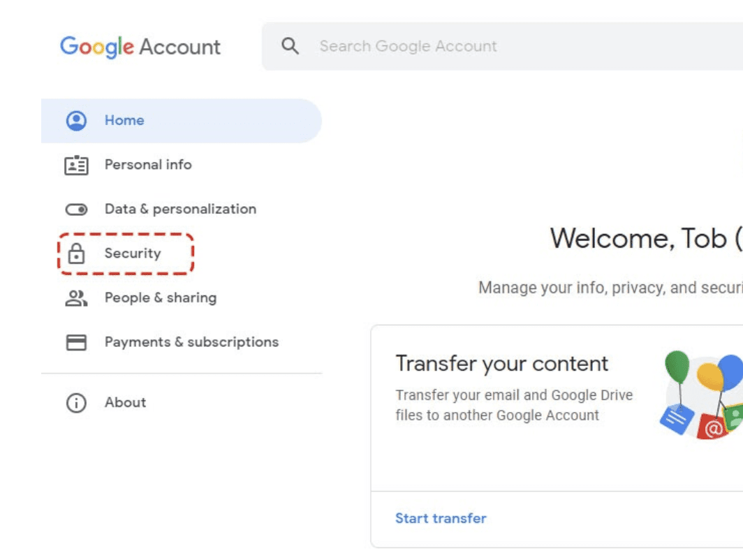
Task: Click the About info circle icon
Action: click(x=76, y=403)
